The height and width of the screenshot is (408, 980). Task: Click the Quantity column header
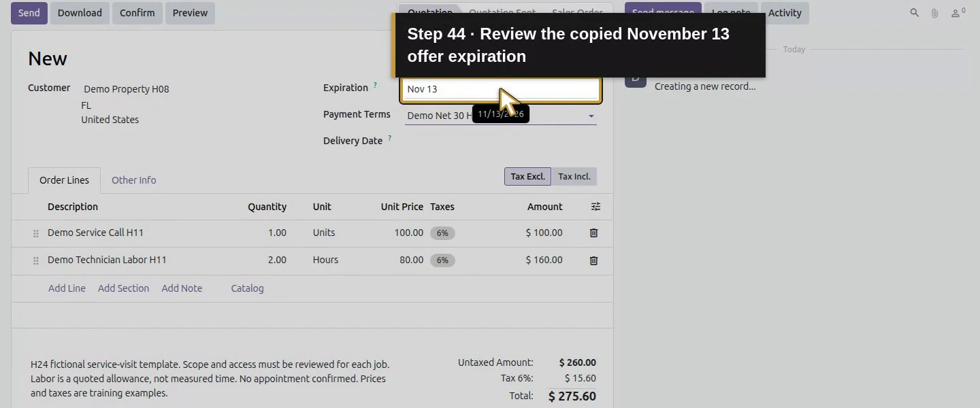267,207
